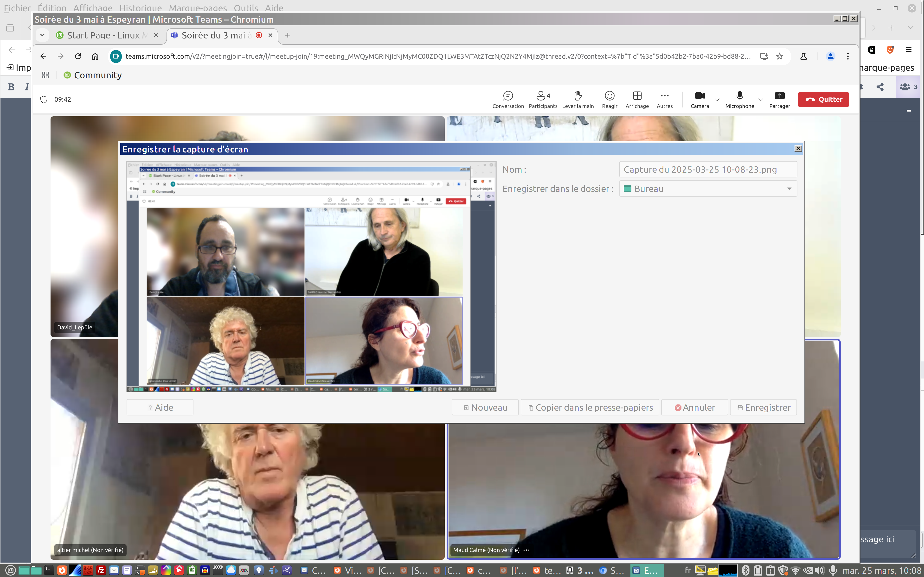Image resolution: width=924 pixels, height=577 pixels.
Task: Bookmark page with the star icon
Action: [x=780, y=56]
